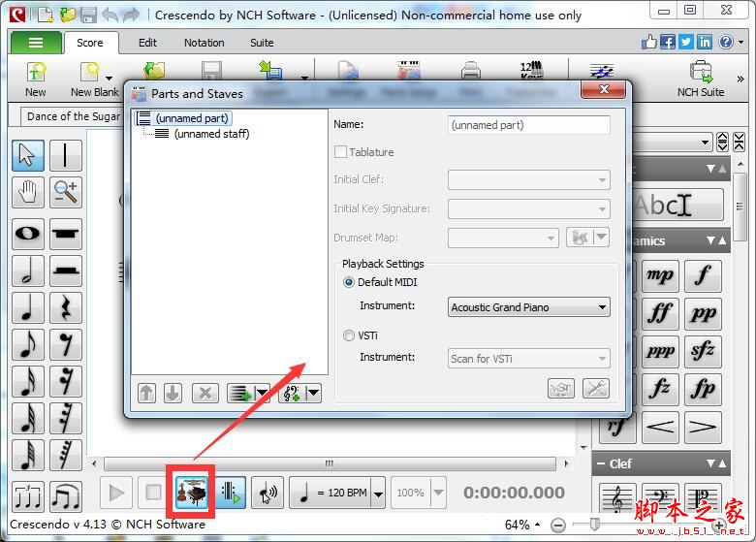
Task: Select the sixty-fourth note tool
Action: [28, 455]
